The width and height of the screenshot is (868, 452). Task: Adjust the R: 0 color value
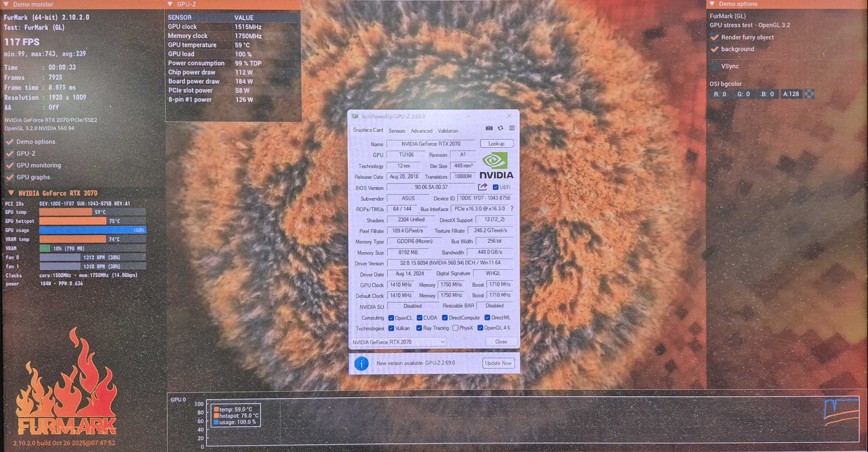click(721, 94)
